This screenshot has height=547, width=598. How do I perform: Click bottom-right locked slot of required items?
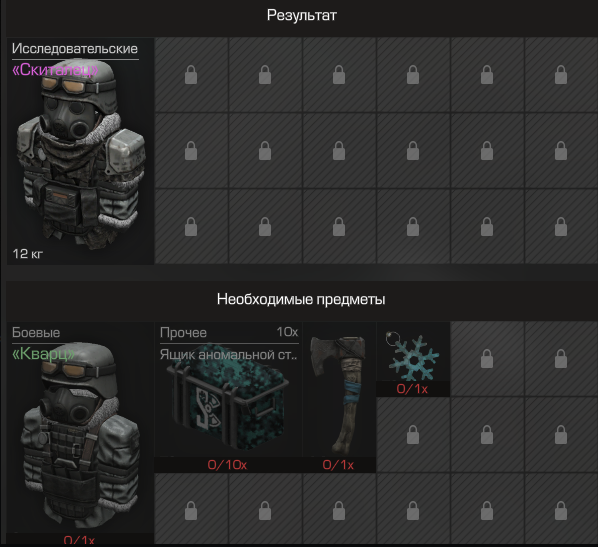(561, 510)
